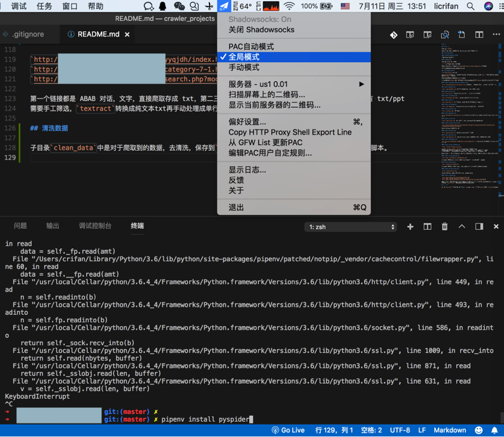The image size is (504, 437).
Task: Click the date and time clock
Action: (392, 6)
